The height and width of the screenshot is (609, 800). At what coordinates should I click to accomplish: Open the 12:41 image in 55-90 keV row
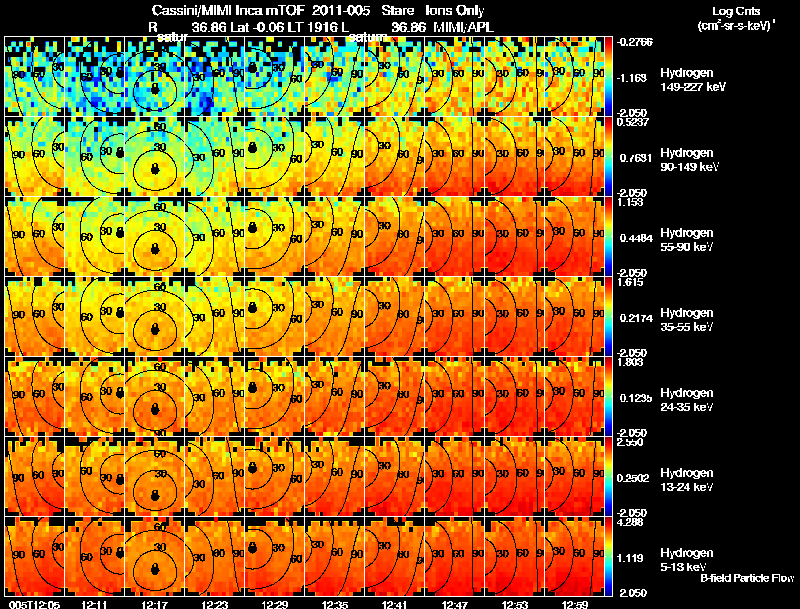[x=394, y=237]
